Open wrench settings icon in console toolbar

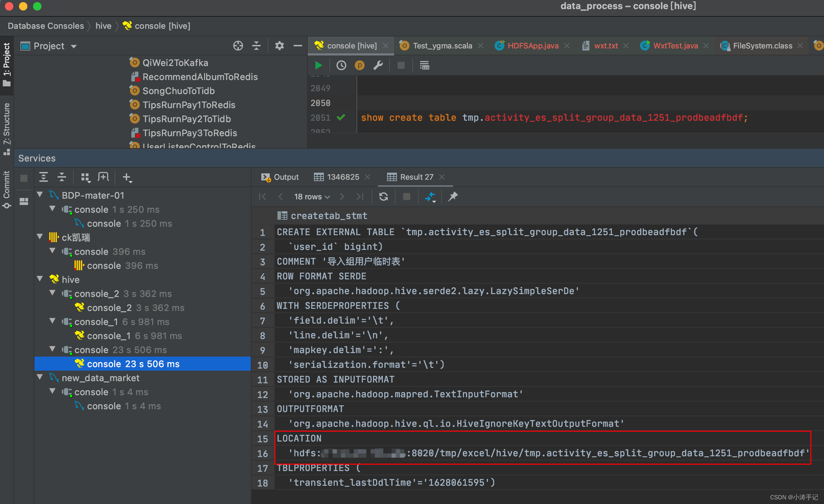378,65
